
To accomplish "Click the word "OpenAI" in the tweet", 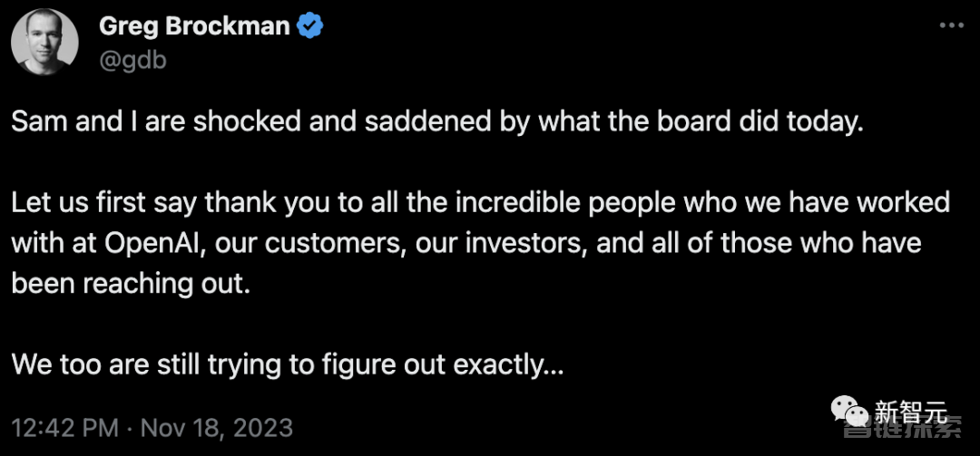I will [154, 243].
